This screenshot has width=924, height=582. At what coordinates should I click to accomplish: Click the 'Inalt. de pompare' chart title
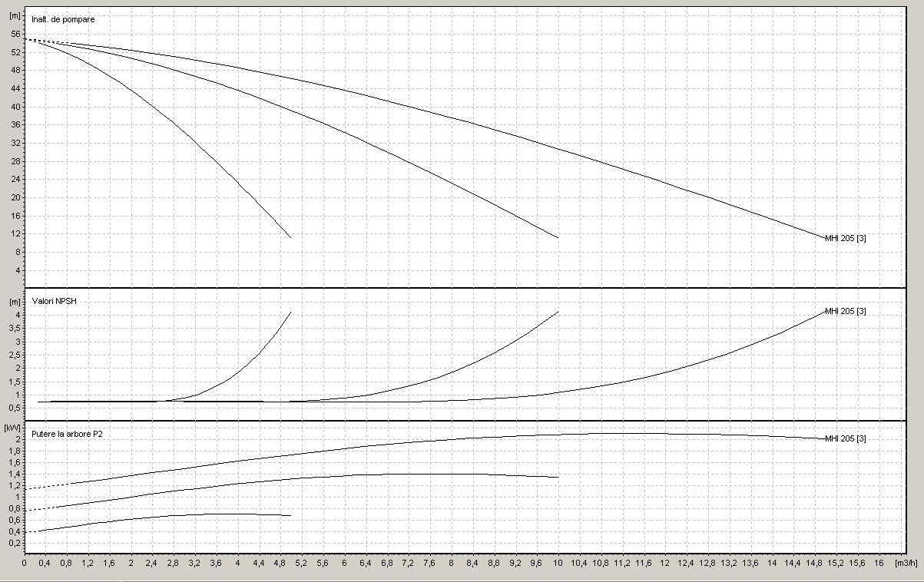click(x=64, y=18)
